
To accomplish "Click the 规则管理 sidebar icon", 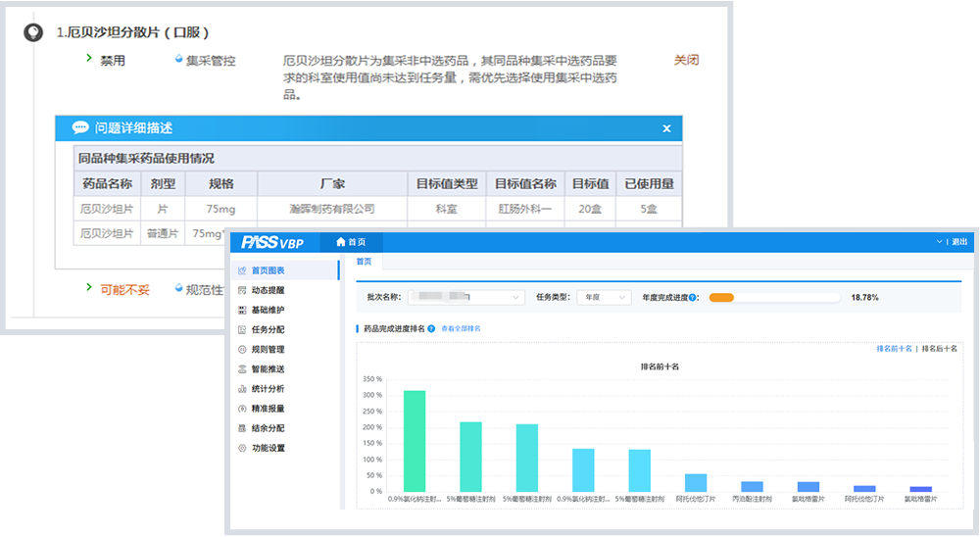I will click(x=242, y=349).
